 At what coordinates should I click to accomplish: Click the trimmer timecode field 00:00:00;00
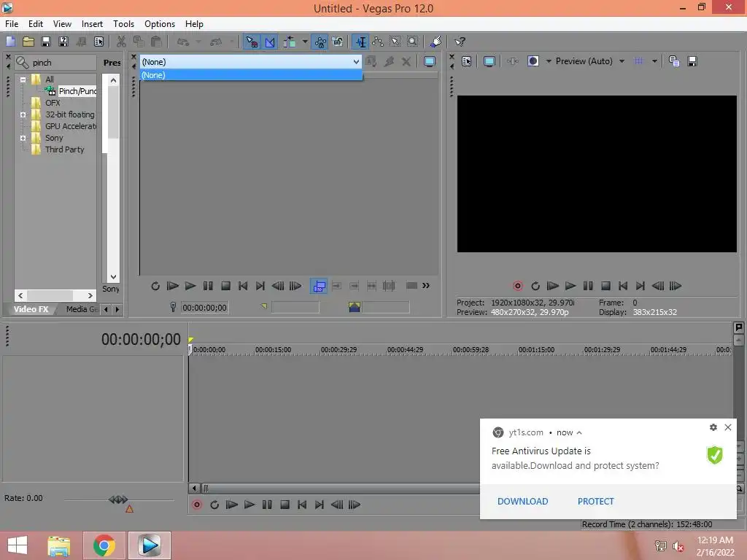(204, 308)
